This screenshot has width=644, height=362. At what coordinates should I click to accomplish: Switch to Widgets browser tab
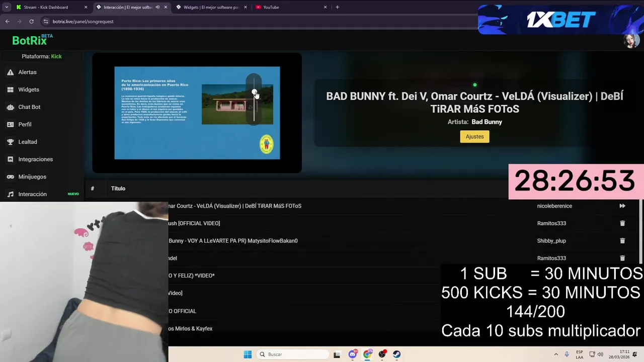(211, 7)
